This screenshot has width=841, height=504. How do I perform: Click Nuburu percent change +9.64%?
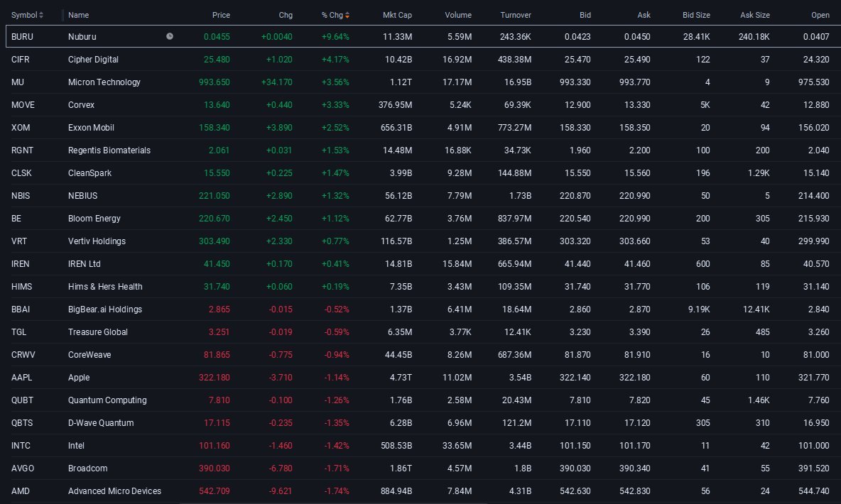(x=335, y=36)
